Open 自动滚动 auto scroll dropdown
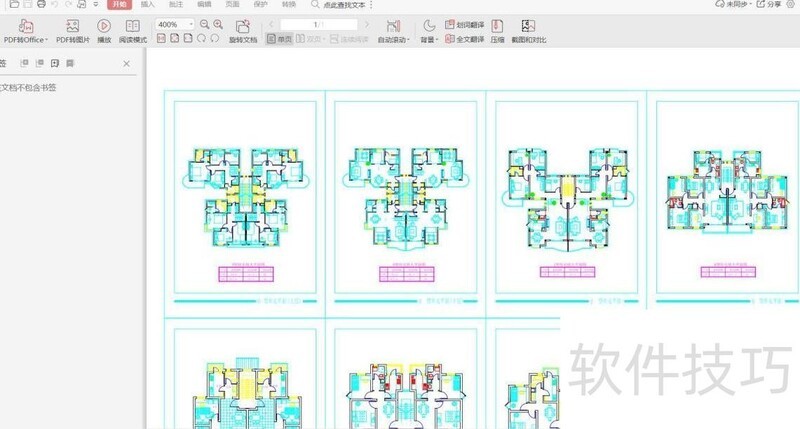 pyautogui.click(x=393, y=31)
